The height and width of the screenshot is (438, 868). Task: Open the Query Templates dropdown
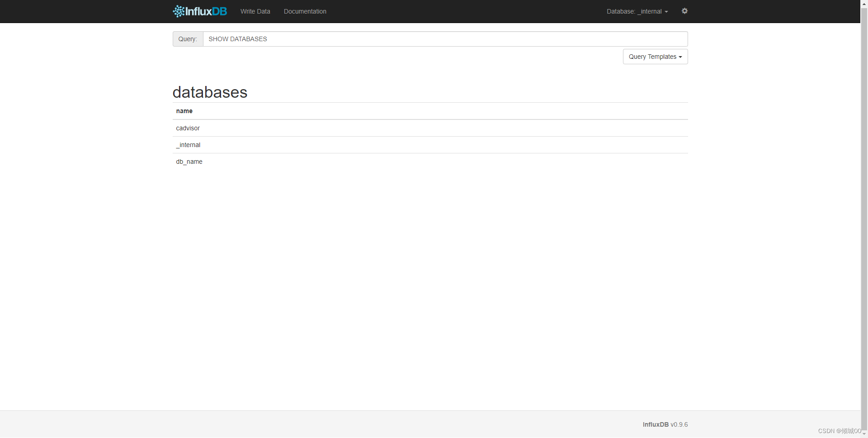[x=655, y=57]
